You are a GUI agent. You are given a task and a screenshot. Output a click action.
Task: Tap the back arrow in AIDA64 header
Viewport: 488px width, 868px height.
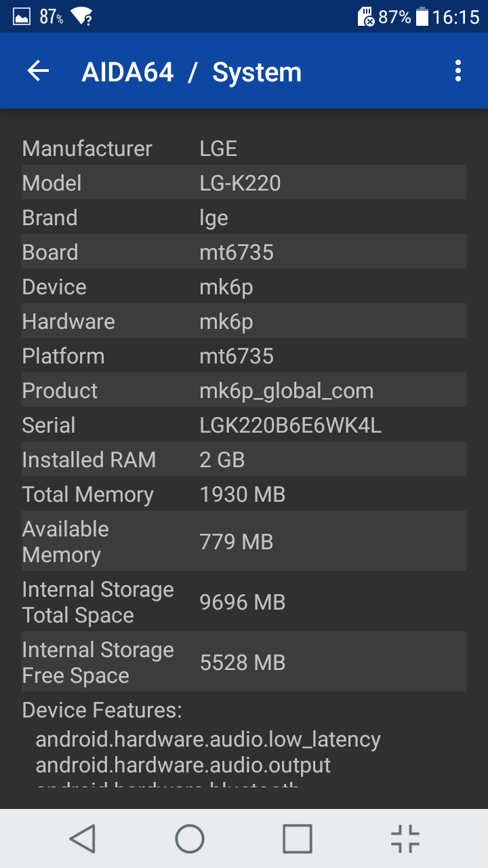coord(38,71)
